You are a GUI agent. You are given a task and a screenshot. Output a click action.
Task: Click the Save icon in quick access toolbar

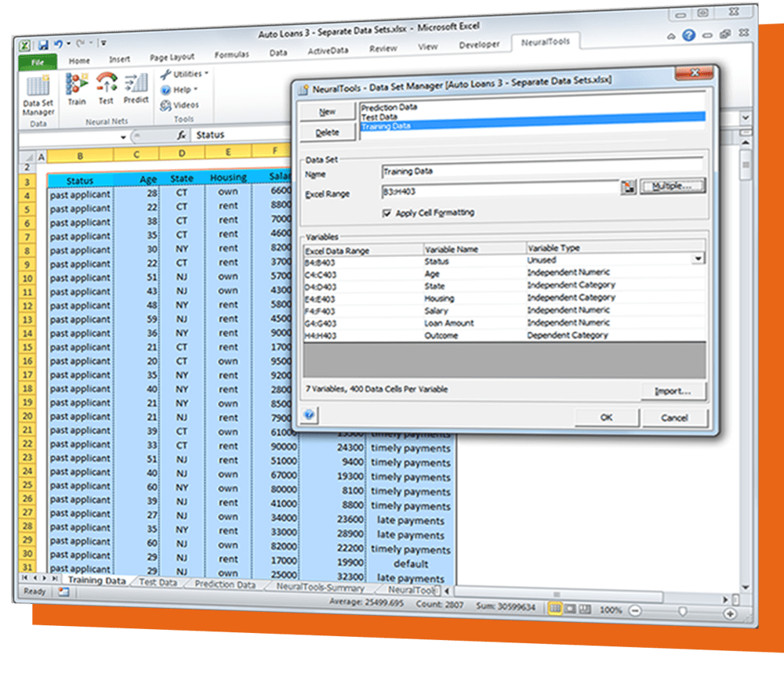pos(43,45)
